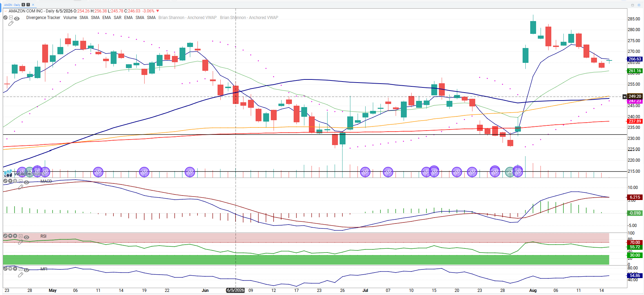Click the 237.89 red price label
Viewport: 644px width, 295px height.
[635, 121]
